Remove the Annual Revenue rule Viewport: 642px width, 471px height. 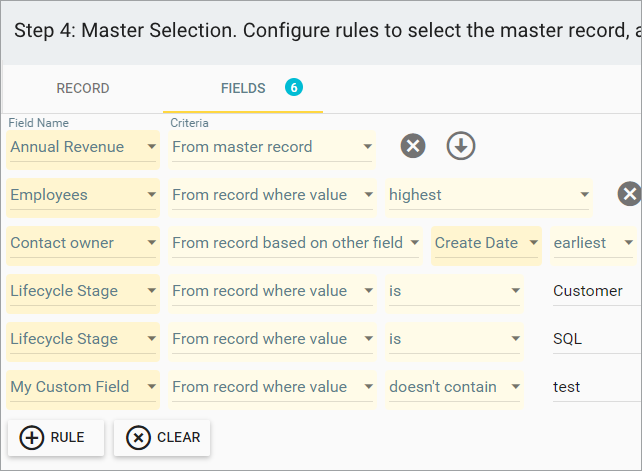(413, 146)
